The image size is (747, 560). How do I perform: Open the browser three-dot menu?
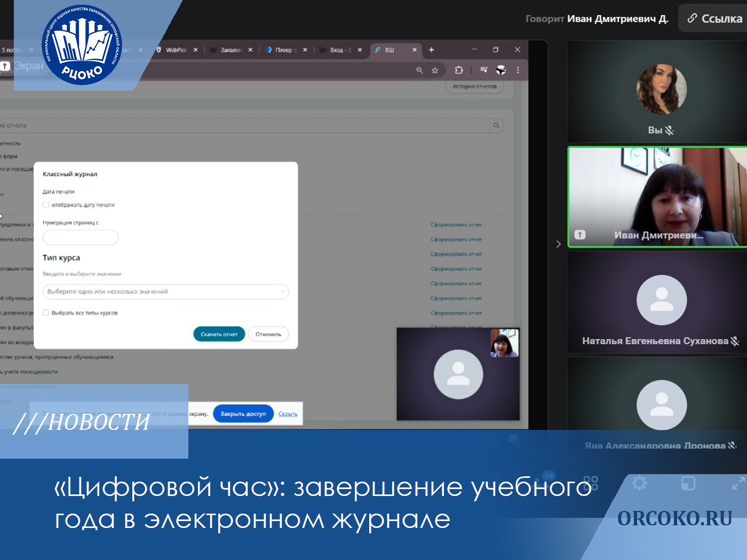518,70
